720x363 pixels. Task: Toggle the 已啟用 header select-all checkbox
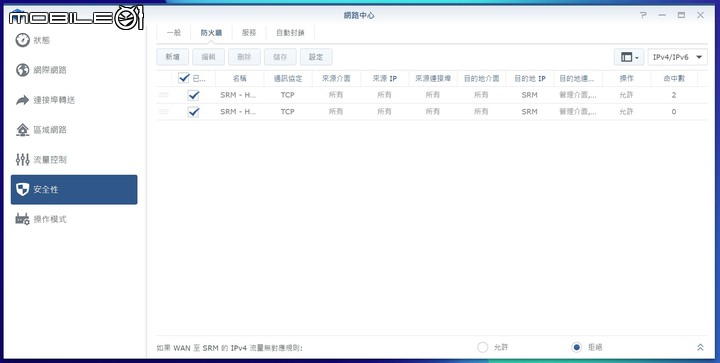pos(184,78)
